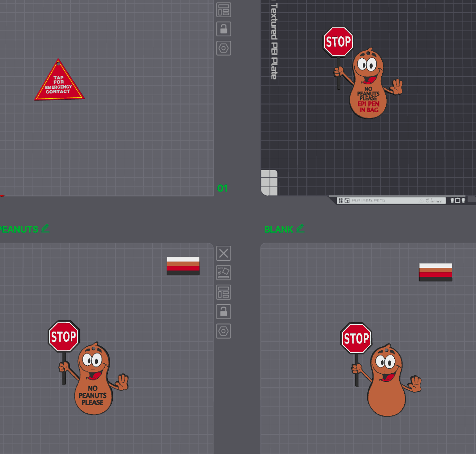
Task: Click the pencil icon next to PEANUTS plate name
Action: click(x=45, y=228)
